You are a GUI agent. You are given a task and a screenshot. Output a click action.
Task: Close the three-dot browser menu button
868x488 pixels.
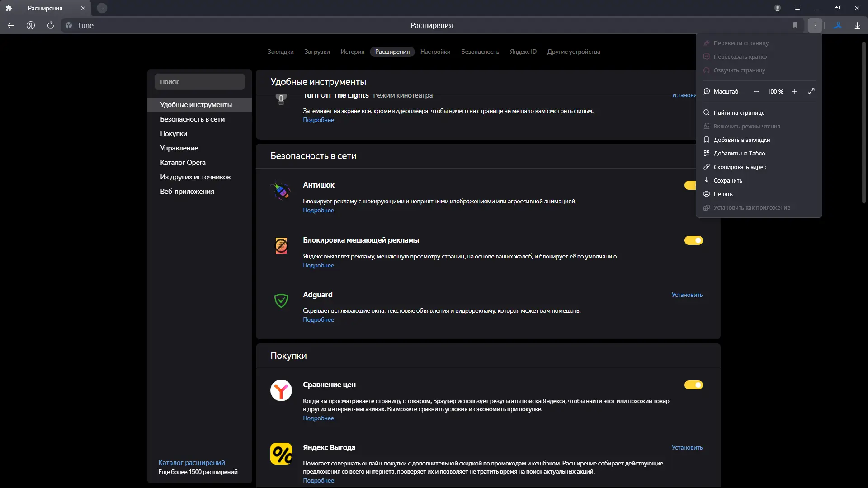click(815, 25)
